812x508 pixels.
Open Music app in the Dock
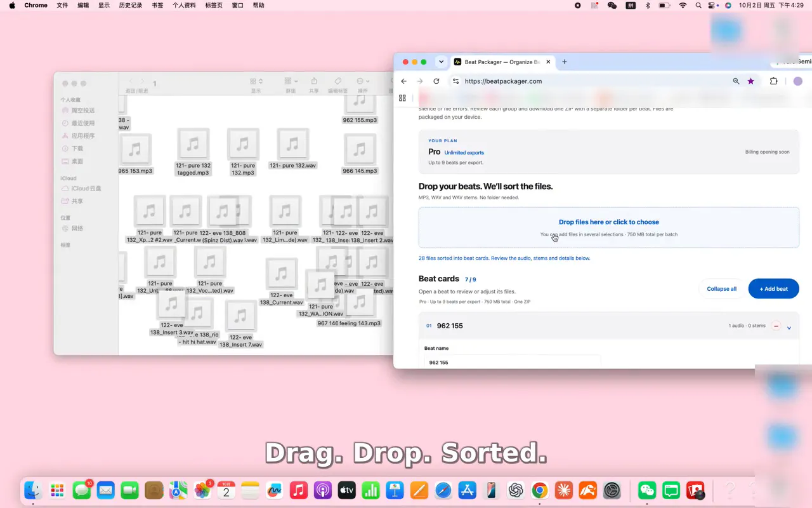pos(299,490)
